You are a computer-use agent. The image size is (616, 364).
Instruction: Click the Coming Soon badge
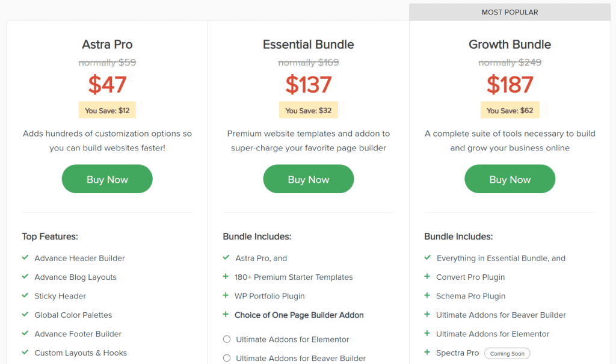pyautogui.click(x=507, y=353)
